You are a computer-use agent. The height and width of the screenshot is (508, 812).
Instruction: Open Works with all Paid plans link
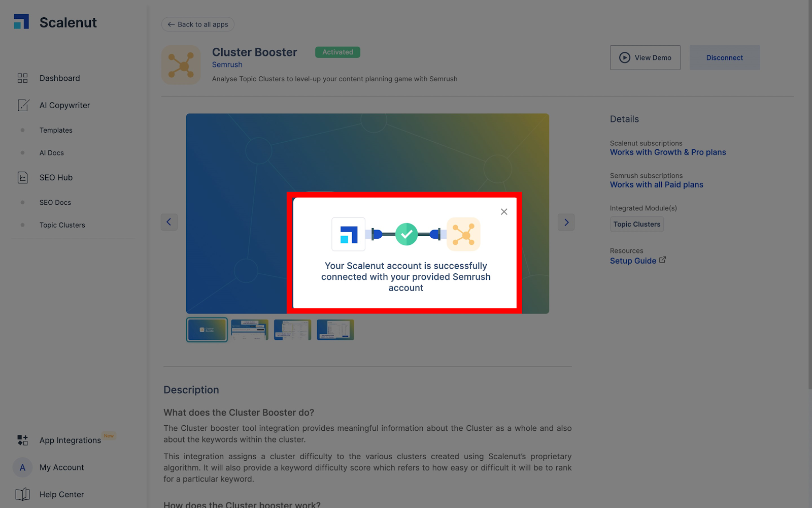tap(657, 185)
